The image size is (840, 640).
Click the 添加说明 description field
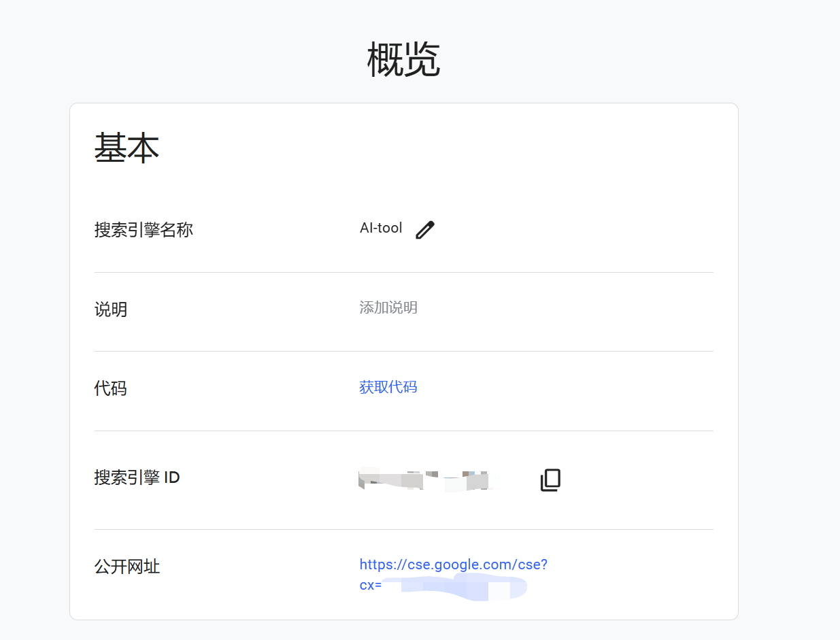(388, 307)
